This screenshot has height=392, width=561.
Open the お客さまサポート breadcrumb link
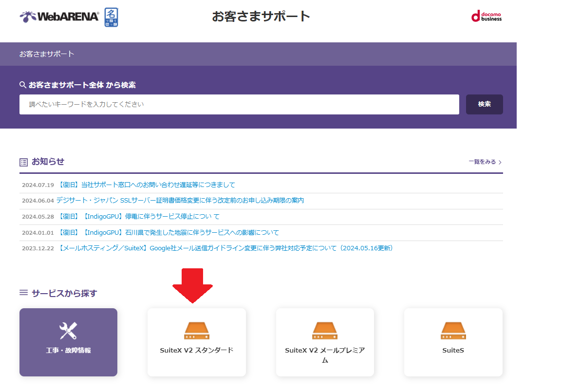[47, 54]
